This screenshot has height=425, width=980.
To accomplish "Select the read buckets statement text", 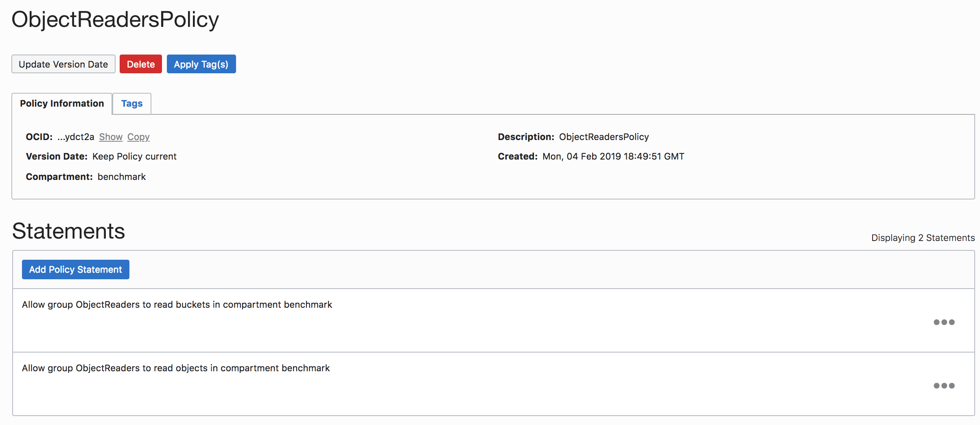I will click(x=177, y=305).
